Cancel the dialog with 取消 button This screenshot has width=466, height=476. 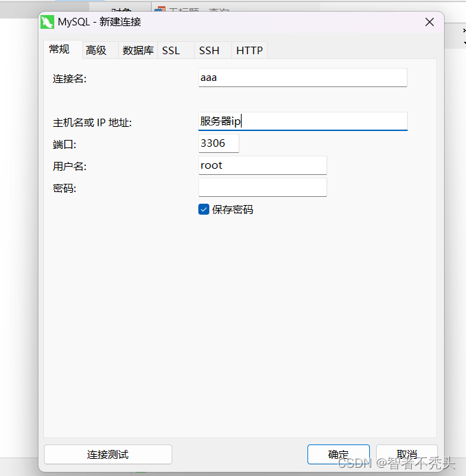pyautogui.click(x=407, y=455)
